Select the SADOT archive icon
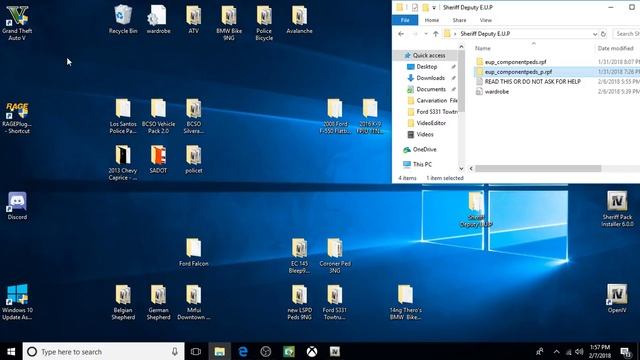The height and width of the screenshot is (360, 640). (158, 159)
